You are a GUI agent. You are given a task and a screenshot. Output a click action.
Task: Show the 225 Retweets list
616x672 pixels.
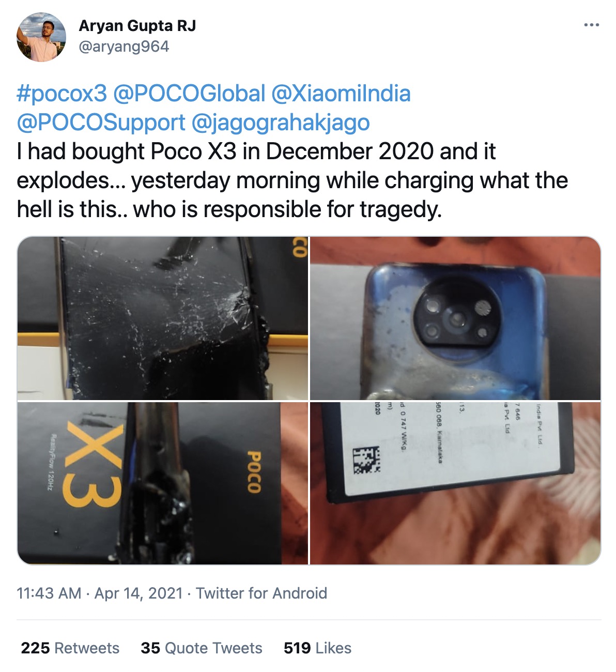point(70,648)
